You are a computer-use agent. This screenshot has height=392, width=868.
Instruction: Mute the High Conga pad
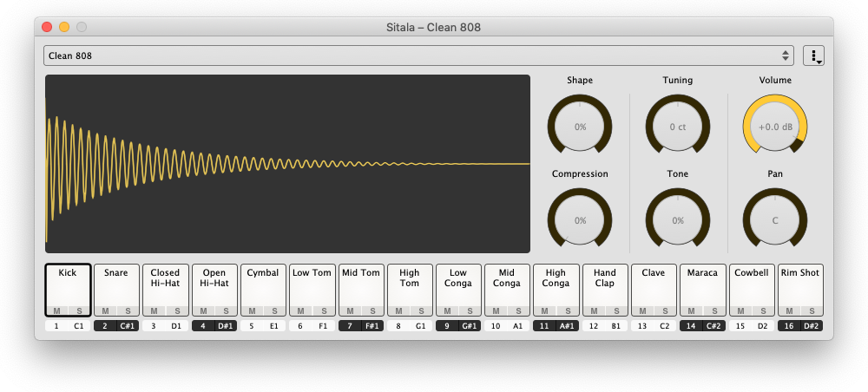pyautogui.click(x=545, y=310)
